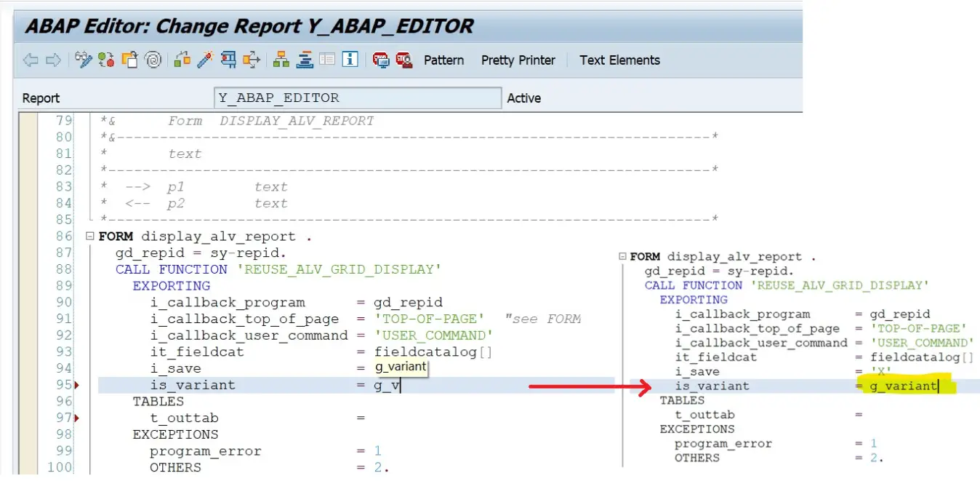The height and width of the screenshot is (481, 980).
Task: Run the syntax Check icon
Action: coord(182,60)
